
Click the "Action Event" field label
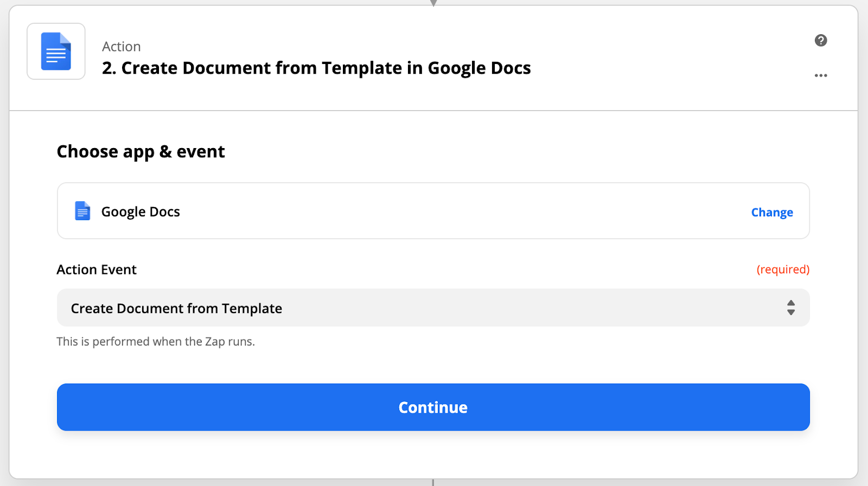pyautogui.click(x=97, y=270)
